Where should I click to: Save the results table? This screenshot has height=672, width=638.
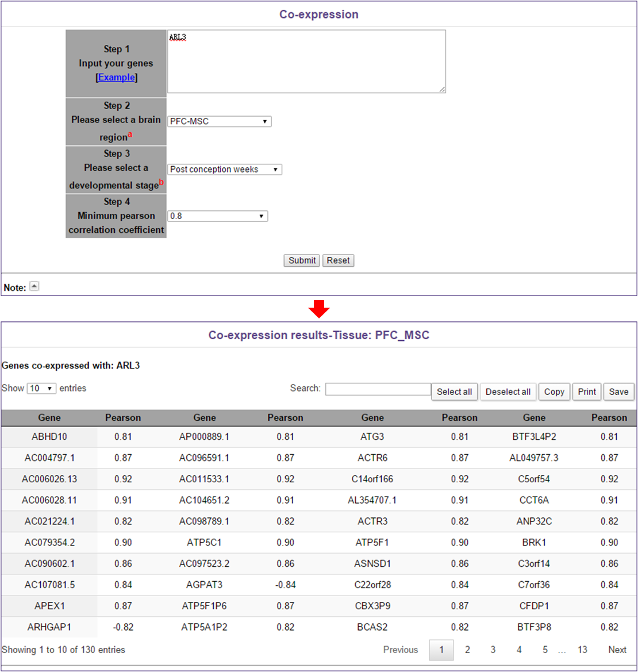click(x=618, y=391)
